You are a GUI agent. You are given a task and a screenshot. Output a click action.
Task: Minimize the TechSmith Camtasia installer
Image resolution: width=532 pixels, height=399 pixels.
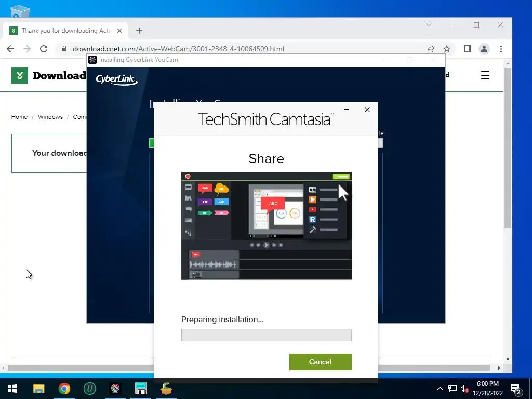pyautogui.click(x=347, y=110)
